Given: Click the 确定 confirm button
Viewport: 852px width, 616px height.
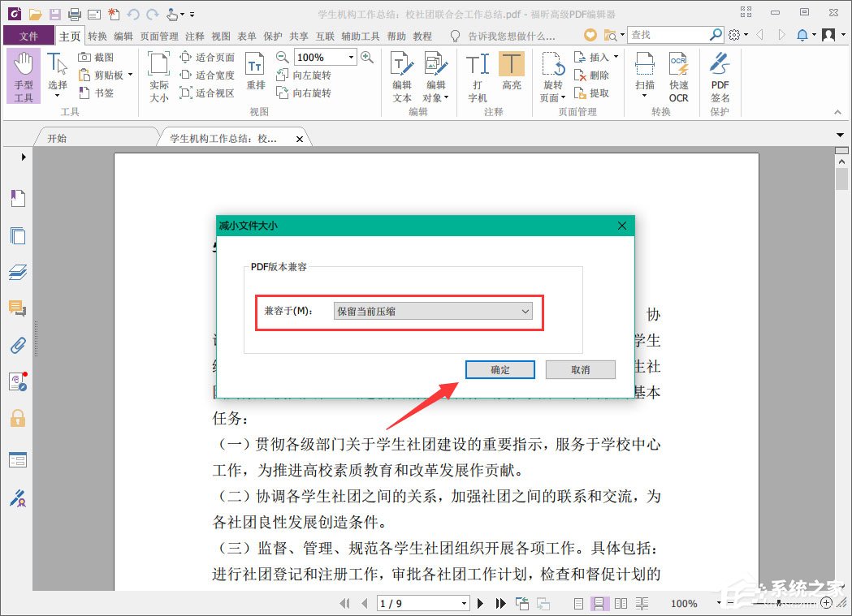Looking at the screenshot, I should (500, 369).
